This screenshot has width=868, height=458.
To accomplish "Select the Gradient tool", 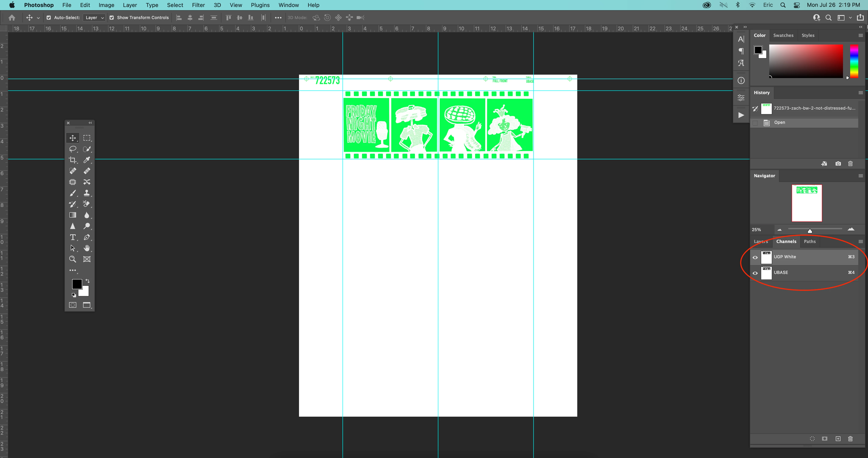I will (x=72, y=215).
